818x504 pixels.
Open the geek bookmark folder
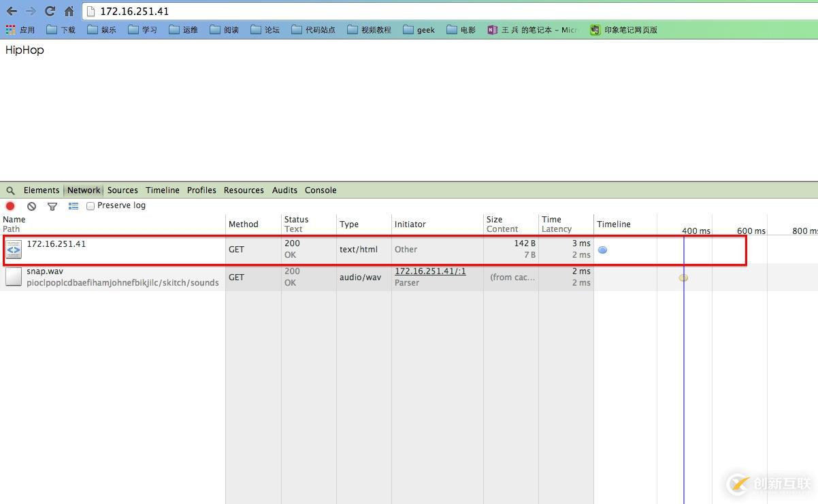(419, 30)
